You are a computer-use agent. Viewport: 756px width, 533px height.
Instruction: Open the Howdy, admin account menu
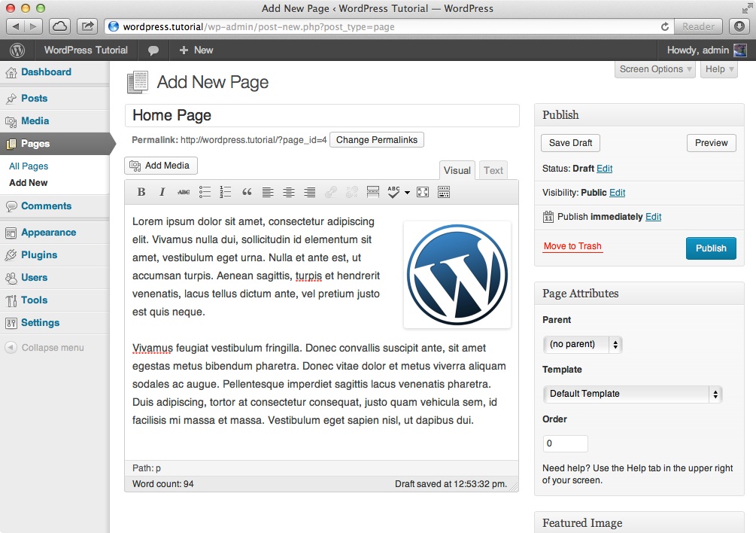point(706,50)
